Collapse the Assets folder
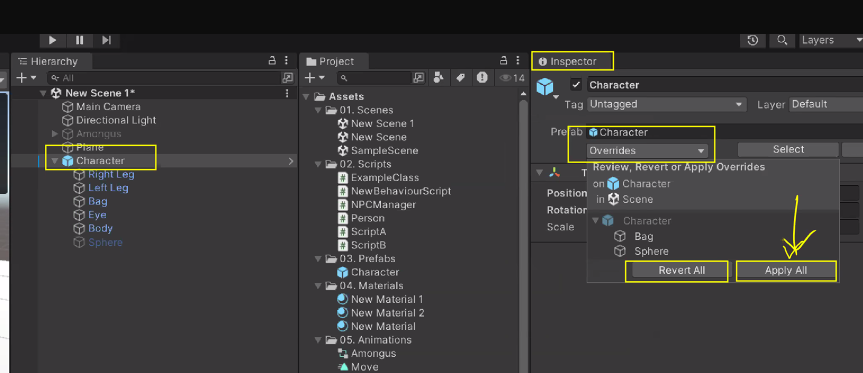The height and width of the screenshot is (373, 863). [306, 97]
